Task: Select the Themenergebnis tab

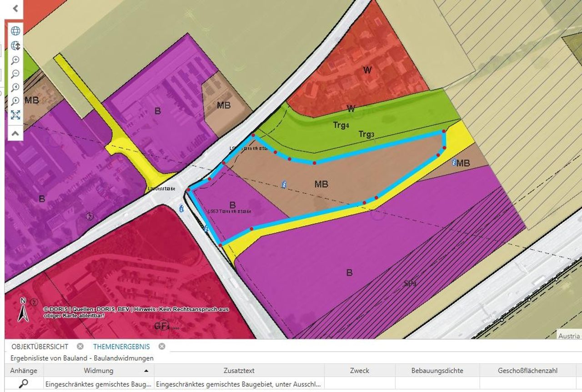Action: (x=121, y=347)
